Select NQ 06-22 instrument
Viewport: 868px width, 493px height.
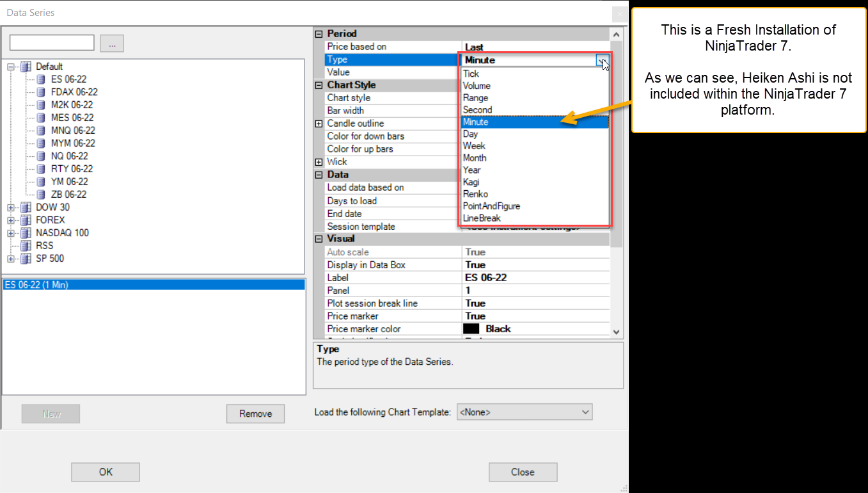(69, 156)
